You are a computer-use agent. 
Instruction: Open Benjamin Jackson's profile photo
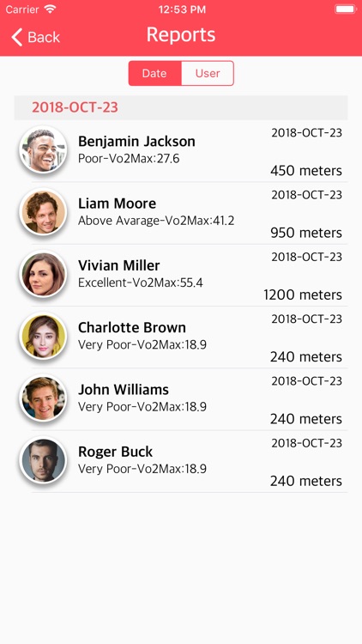click(x=43, y=149)
